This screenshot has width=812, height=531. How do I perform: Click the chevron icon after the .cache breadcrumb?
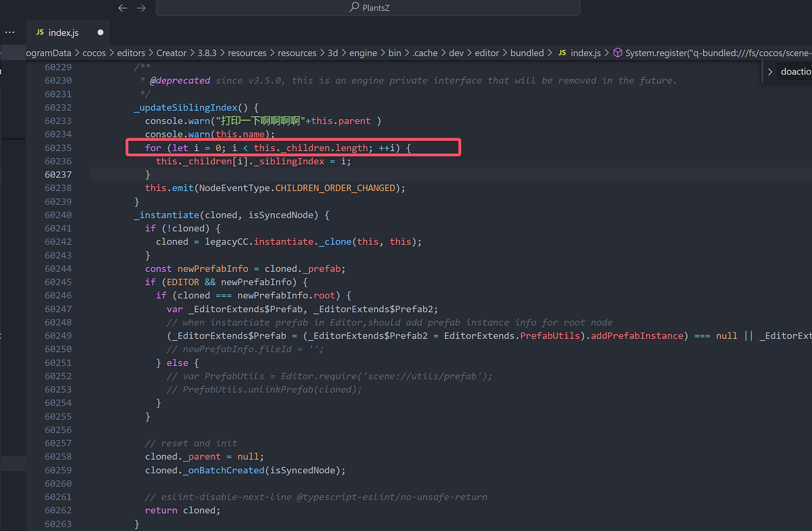click(x=443, y=52)
